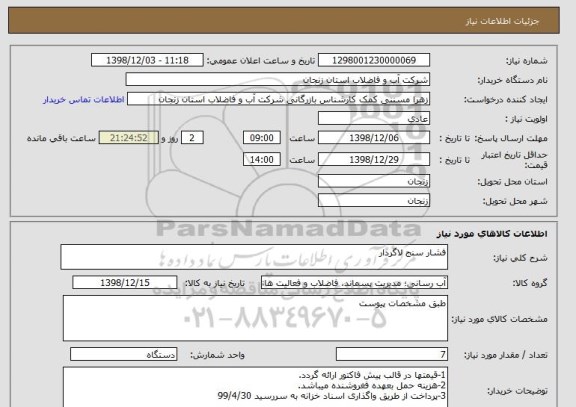Click the label شرح کلی نیاز

click(x=520, y=258)
